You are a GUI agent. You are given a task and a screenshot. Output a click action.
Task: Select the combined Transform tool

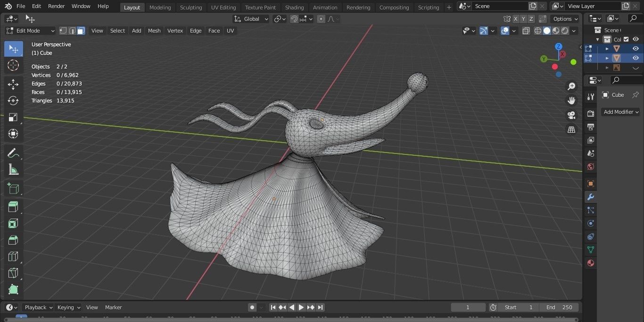coord(13,134)
